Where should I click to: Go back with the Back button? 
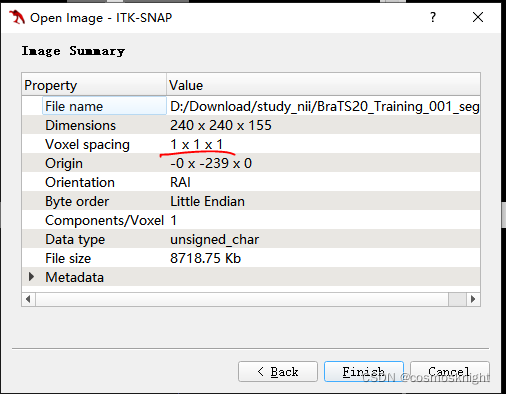coord(278,371)
